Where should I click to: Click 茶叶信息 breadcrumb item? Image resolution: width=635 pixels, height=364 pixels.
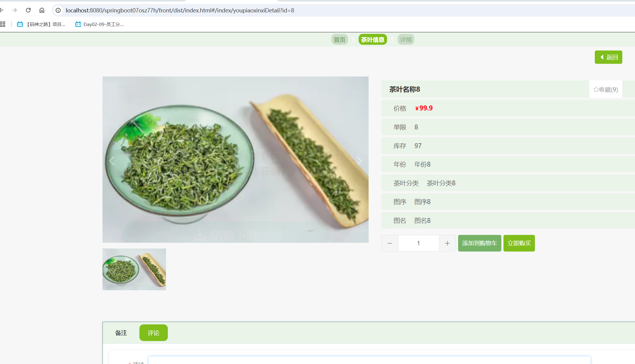point(373,40)
